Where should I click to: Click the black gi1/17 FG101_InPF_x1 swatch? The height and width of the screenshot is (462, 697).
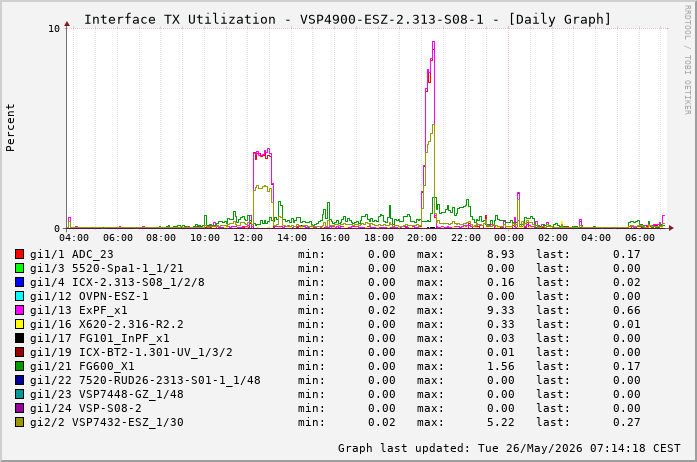tap(19, 338)
